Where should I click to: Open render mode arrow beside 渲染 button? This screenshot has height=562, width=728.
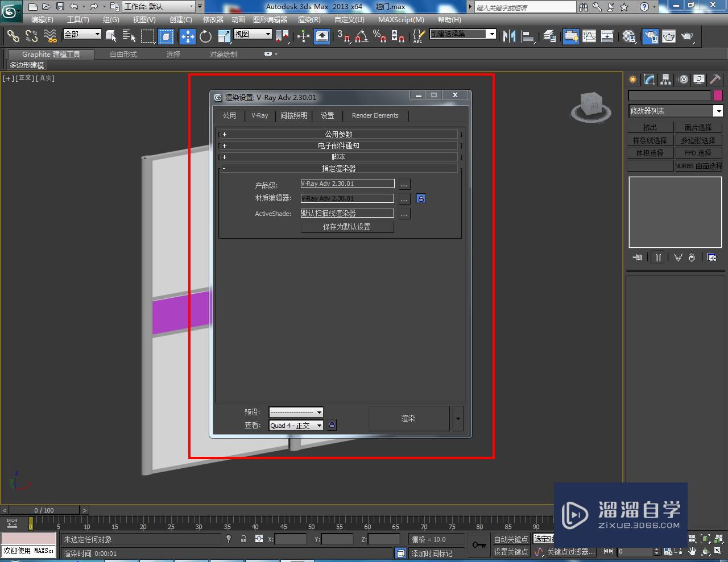(458, 418)
